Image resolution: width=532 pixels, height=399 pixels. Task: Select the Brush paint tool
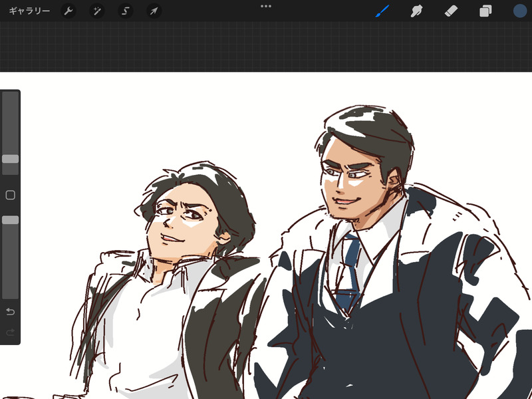click(382, 11)
